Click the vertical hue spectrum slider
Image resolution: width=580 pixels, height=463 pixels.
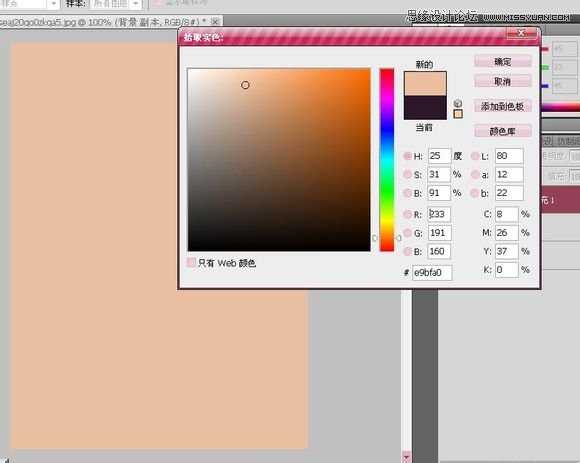(387, 160)
